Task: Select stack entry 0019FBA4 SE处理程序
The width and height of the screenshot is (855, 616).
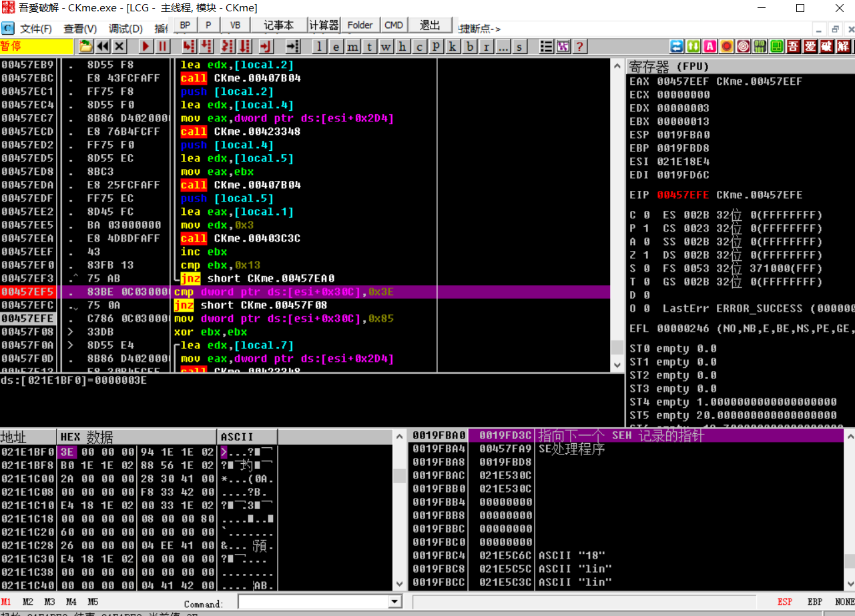Action: pos(627,449)
